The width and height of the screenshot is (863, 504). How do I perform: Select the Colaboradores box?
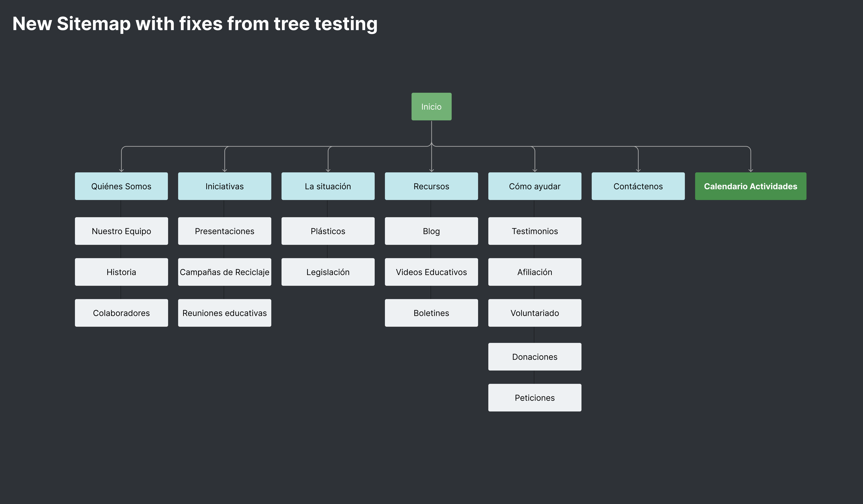point(121,313)
